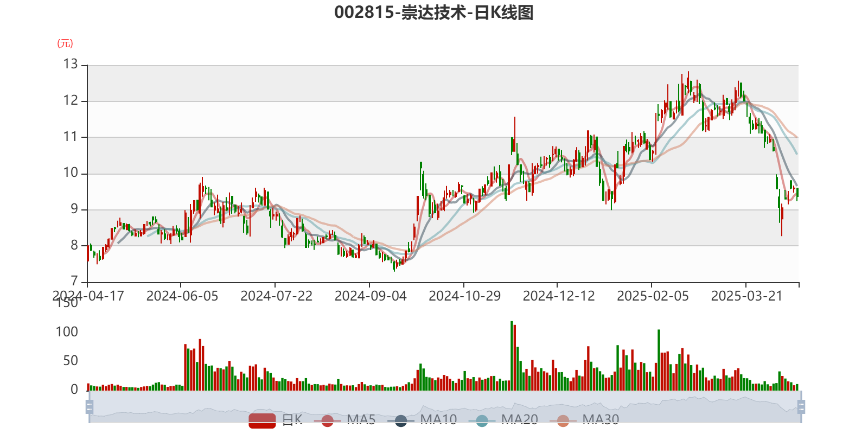Click the 2025-02-05 date label
868x434 pixels.
[x=653, y=296]
